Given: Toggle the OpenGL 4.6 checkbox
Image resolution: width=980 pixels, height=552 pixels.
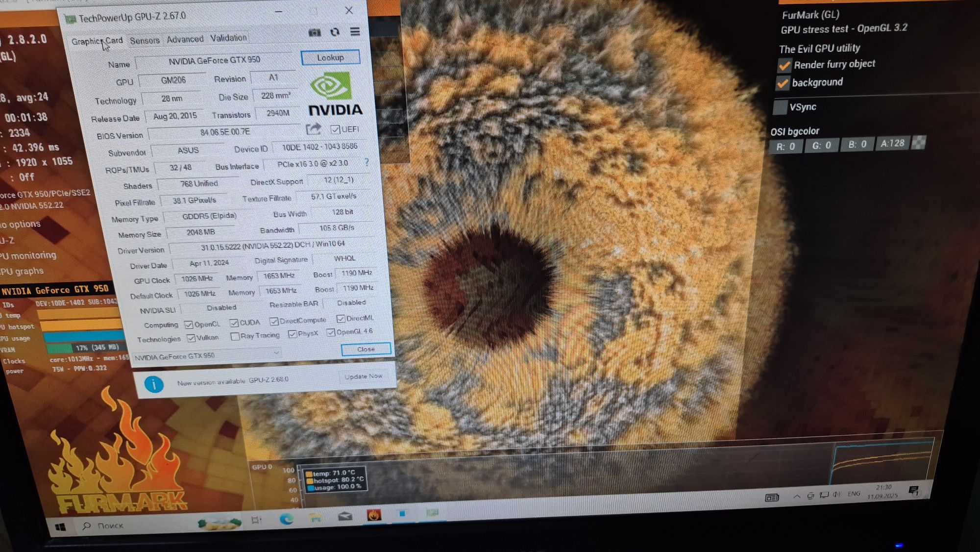Looking at the screenshot, I should point(331,332).
